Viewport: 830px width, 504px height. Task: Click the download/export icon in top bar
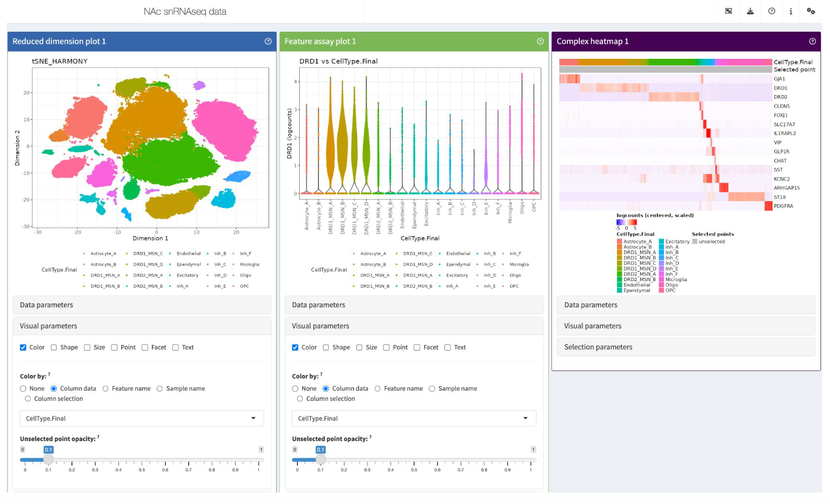[x=750, y=11]
